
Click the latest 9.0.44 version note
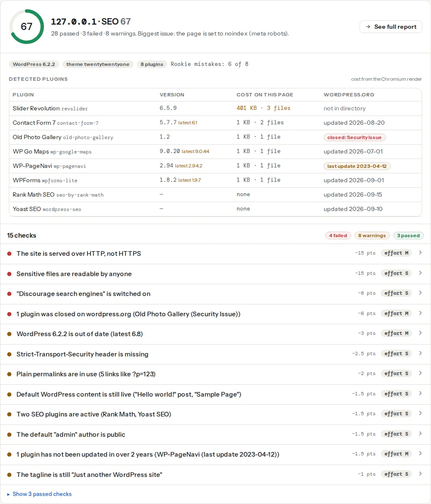coord(195,151)
